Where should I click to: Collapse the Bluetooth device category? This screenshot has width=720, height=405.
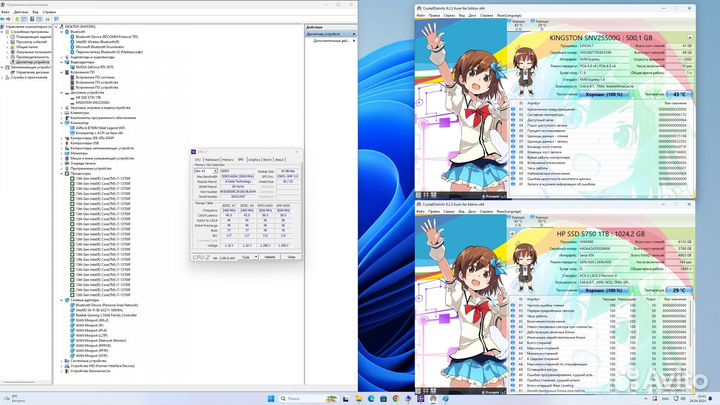(x=62, y=32)
